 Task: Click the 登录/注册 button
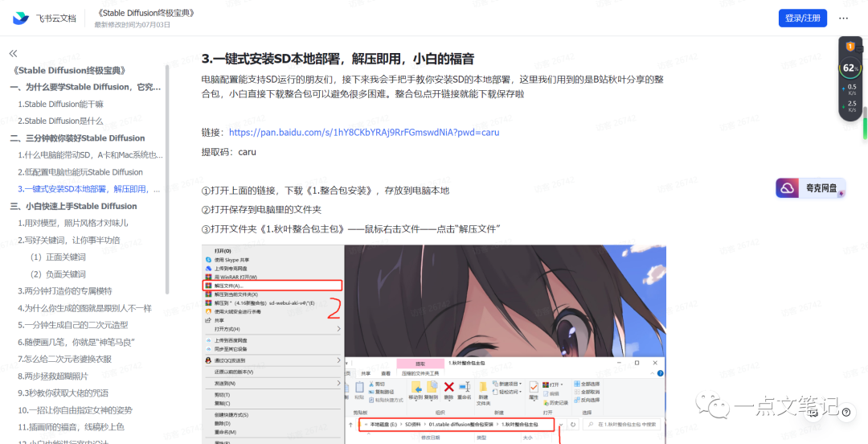(803, 18)
